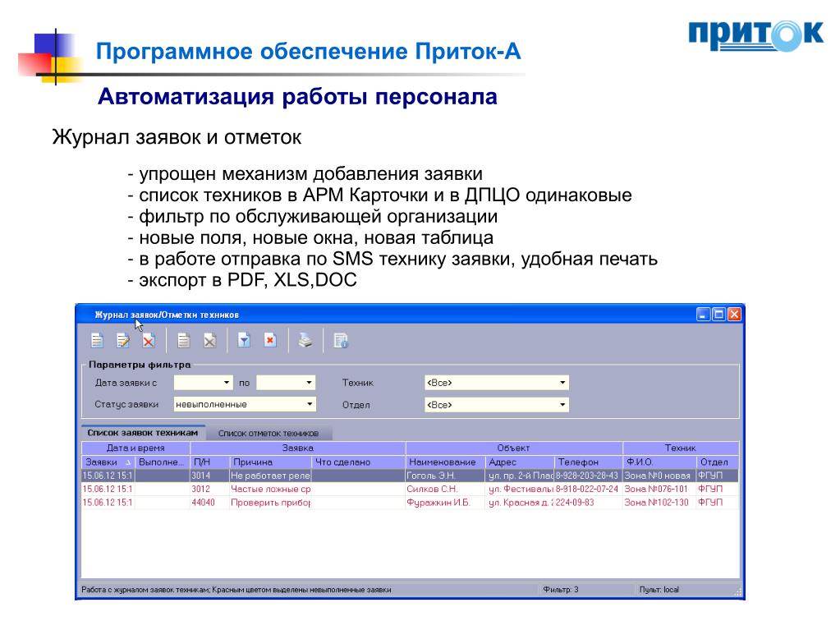
Task: Click the 'Адрес' column header
Action: point(520,462)
